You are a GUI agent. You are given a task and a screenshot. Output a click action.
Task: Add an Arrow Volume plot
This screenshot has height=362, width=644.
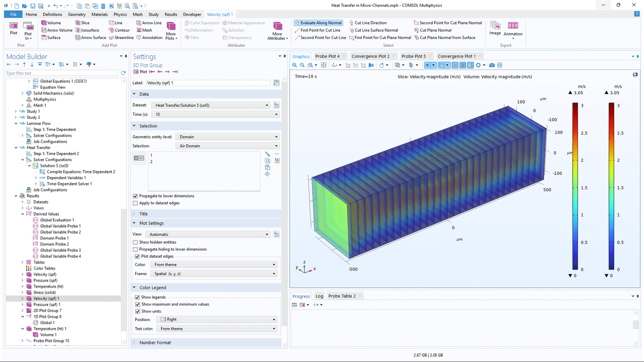coord(57,30)
